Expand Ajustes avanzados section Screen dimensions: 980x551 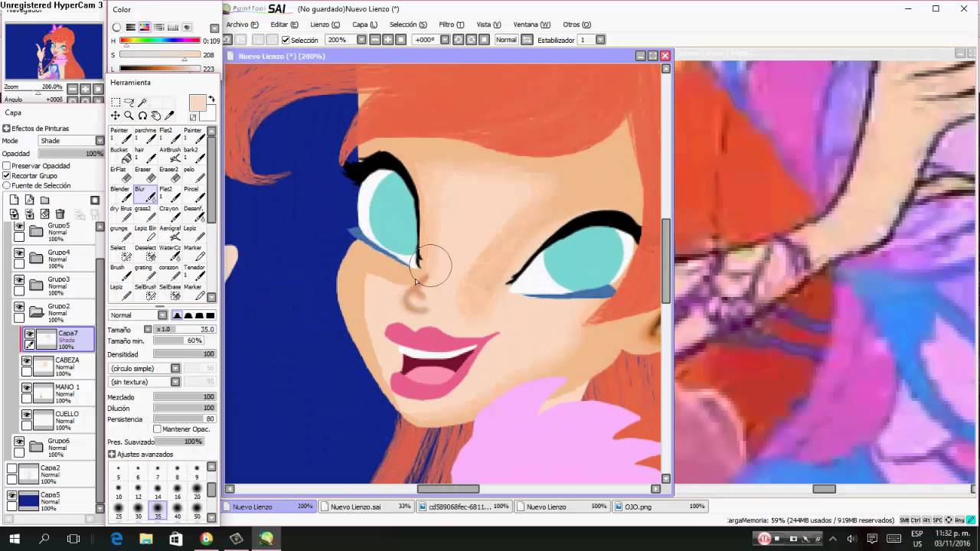coord(112,455)
